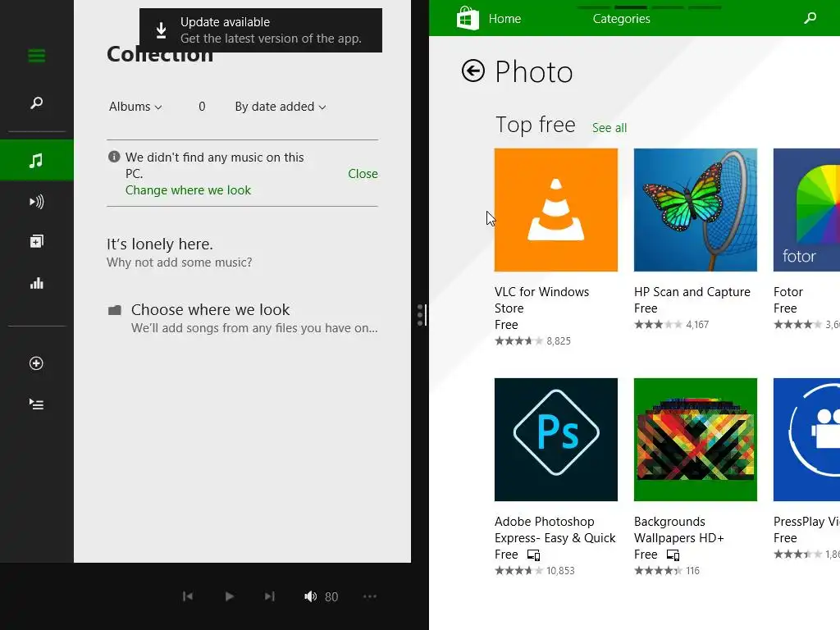The image size is (840, 630).
Task: Click the device icon under Backgrounds Wallpapers HD+
Action: click(673, 555)
